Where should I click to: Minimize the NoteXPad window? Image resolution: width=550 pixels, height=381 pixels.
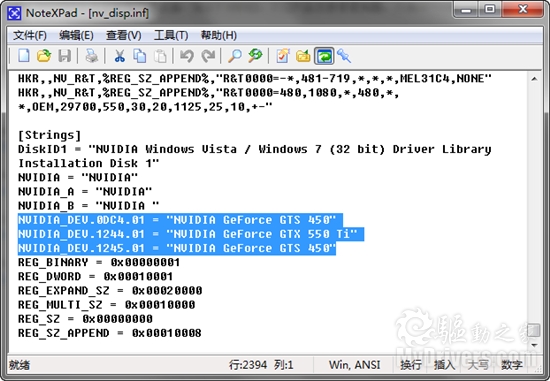pyautogui.click(x=466, y=10)
